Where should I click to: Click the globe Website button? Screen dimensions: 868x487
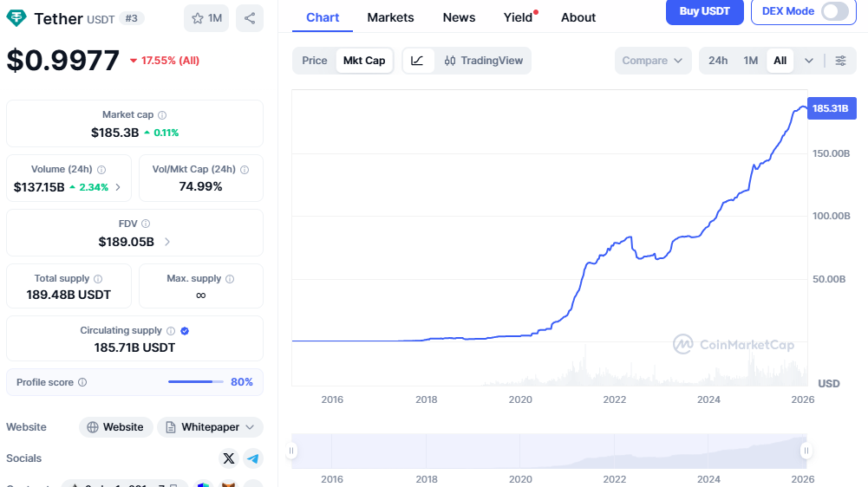[115, 427]
